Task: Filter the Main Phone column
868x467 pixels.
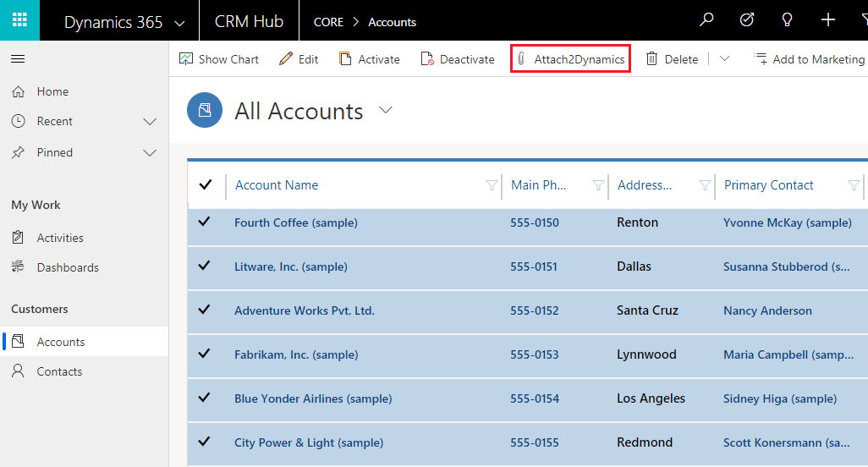Action: [x=598, y=185]
